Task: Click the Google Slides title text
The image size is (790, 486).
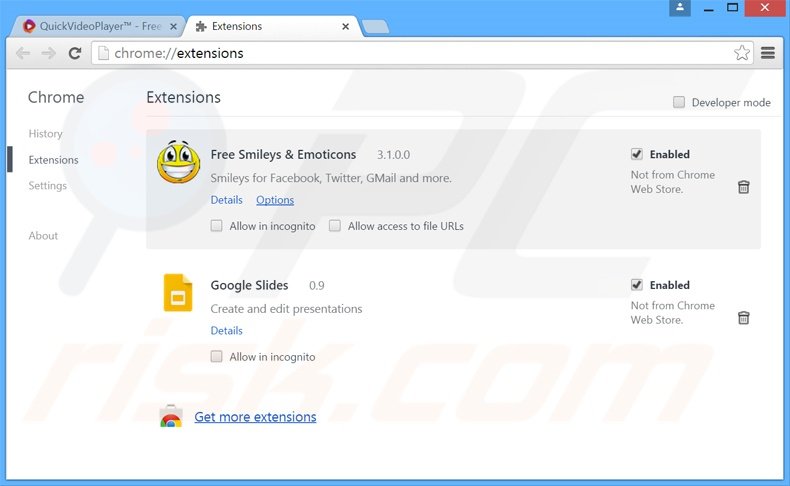Action: (x=249, y=285)
